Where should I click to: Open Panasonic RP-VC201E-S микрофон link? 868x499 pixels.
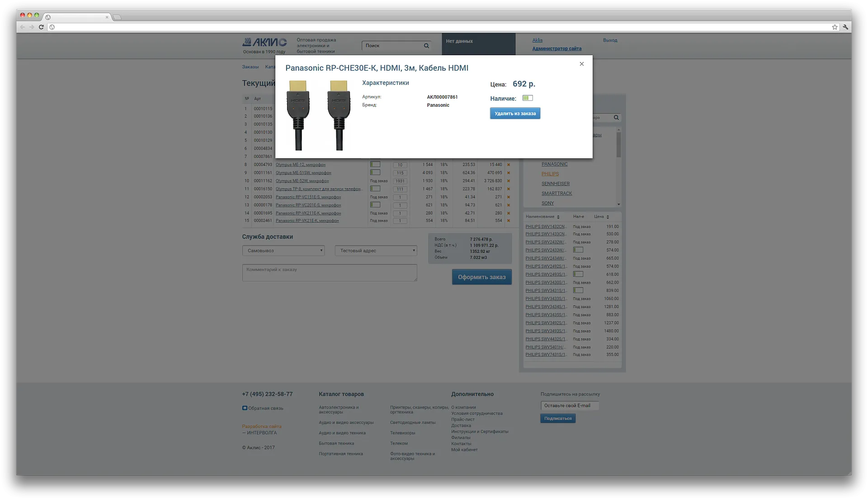pyautogui.click(x=308, y=205)
